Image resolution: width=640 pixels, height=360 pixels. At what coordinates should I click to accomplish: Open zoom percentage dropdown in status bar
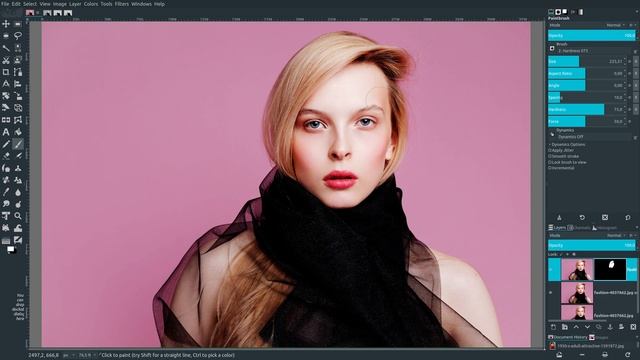[87, 355]
